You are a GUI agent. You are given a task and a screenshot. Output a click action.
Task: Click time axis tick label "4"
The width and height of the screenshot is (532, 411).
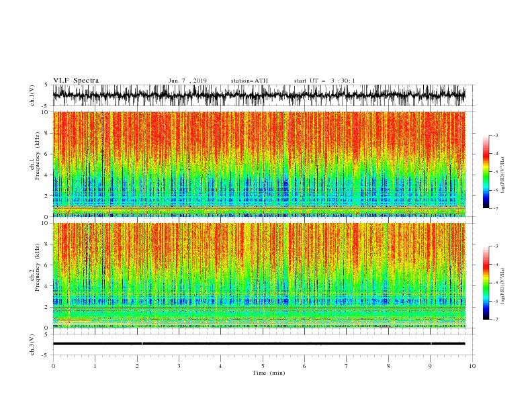click(220, 366)
